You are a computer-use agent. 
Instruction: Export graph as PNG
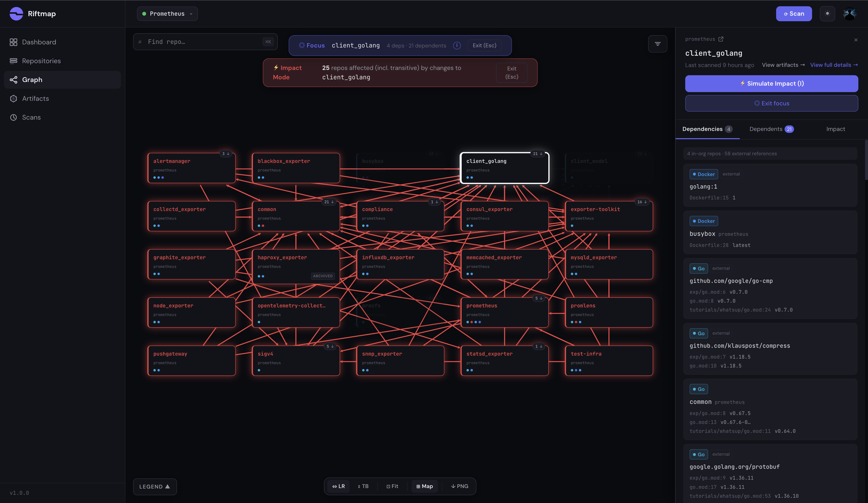[460, 486]
